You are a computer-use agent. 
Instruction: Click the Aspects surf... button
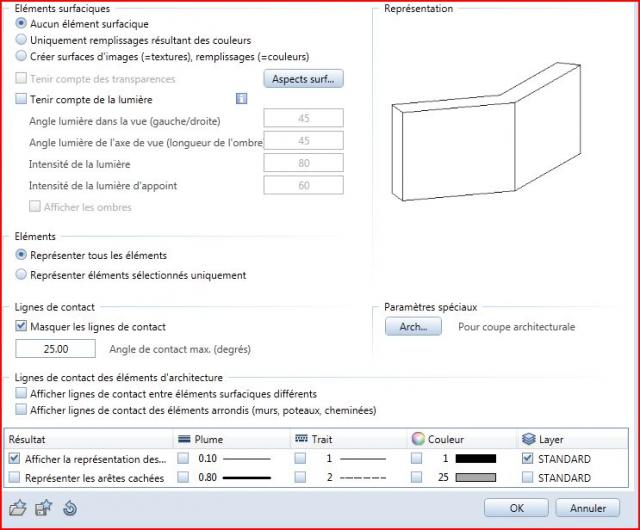click(x=303, y=79)
